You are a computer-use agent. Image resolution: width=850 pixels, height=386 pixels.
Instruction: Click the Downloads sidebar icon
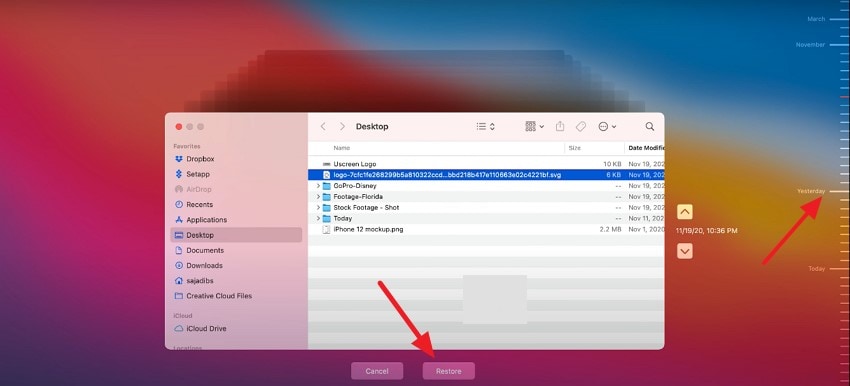(x=179, y=265)
